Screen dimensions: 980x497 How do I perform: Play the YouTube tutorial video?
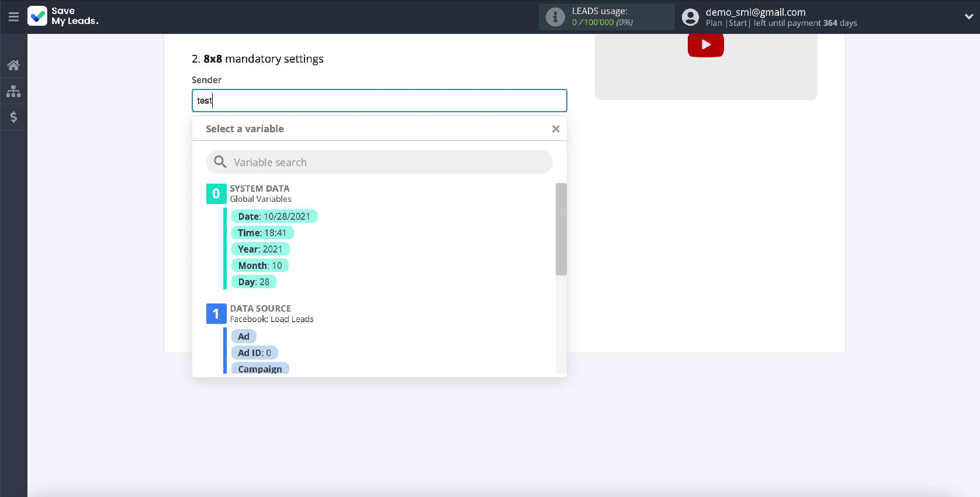click(706, 45)
